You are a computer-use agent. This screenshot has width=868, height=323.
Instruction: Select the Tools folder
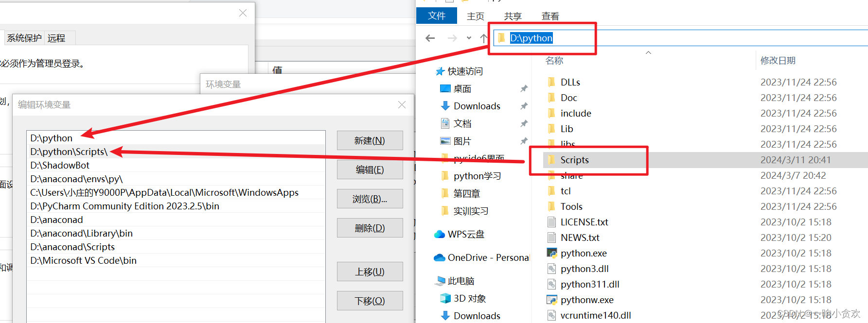point(571,206)
